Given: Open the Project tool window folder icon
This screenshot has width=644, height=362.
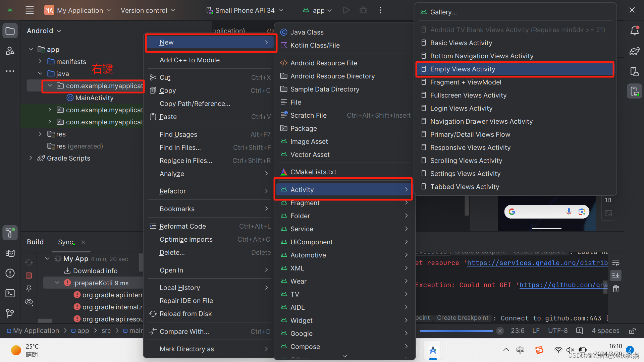Looking at the screenshot, I should point(10,31).
